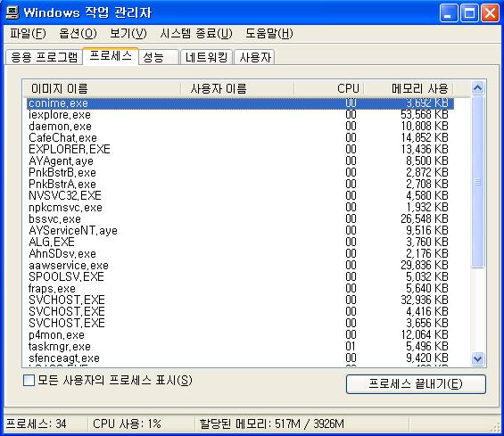
Task: Sort by CPU column header
Action: [329, 88]
